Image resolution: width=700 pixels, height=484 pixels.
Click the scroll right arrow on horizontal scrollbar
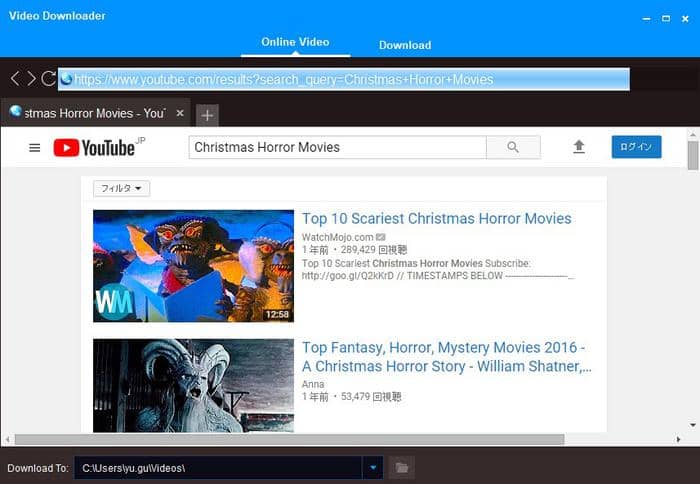[679, 439]
